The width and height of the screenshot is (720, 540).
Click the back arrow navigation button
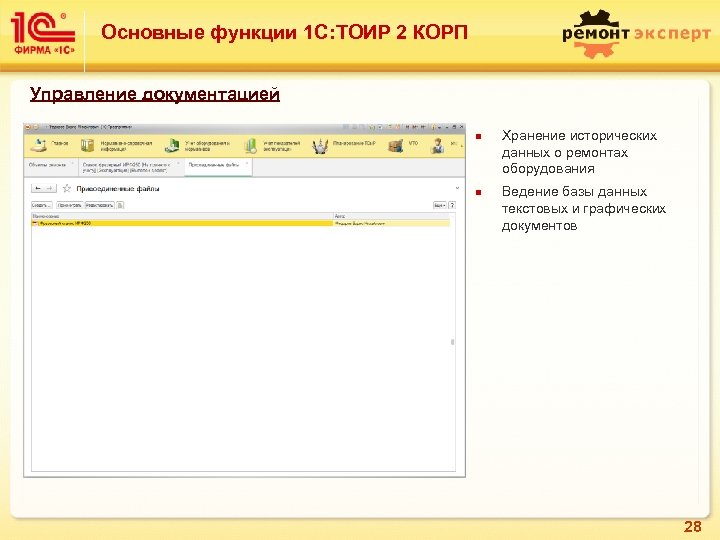pyautogui.click(x=38, y=188)
